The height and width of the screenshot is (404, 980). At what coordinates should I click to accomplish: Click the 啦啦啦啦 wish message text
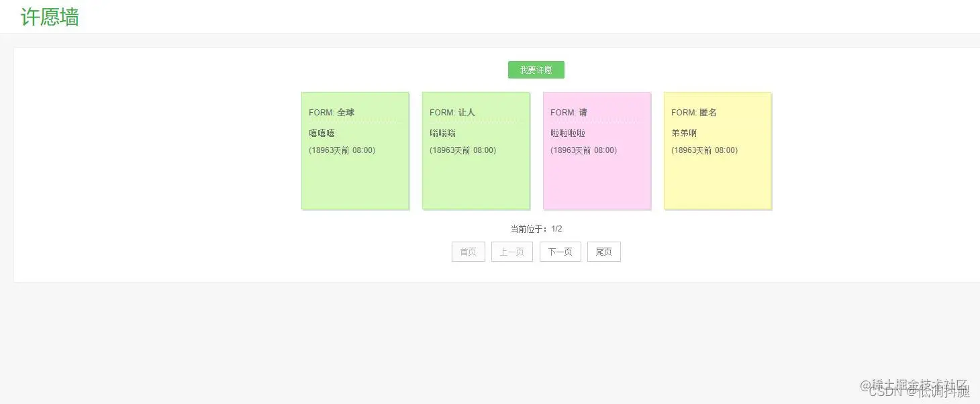tap(566, 132)
